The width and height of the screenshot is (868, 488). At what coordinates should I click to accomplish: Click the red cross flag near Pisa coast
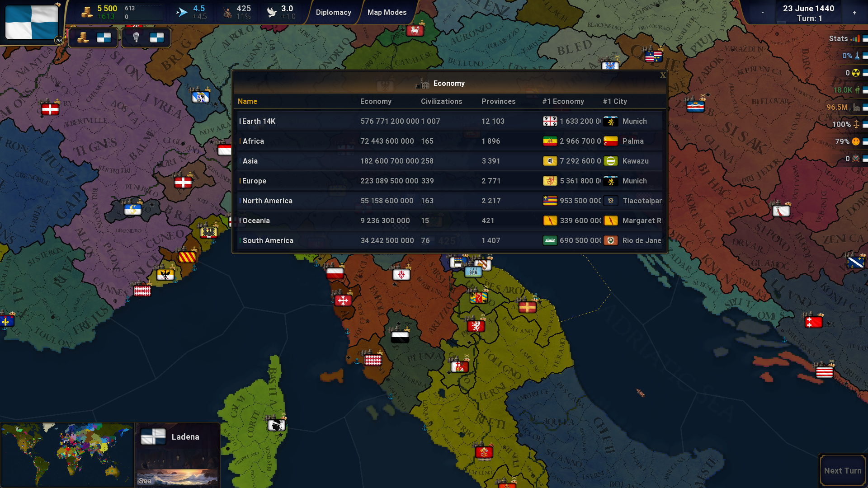343,300
